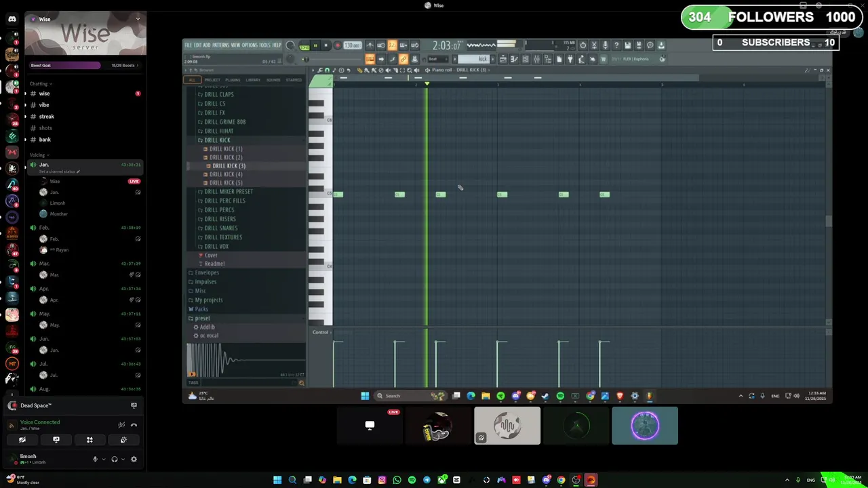
Task: Select the magnet snap tool in piano roll
Action: click(327, 70)
